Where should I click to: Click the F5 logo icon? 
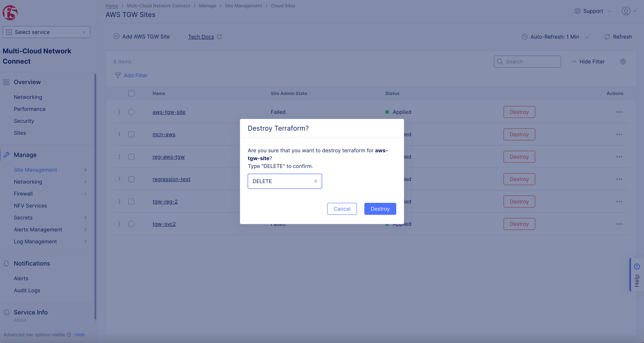(10, 13)
